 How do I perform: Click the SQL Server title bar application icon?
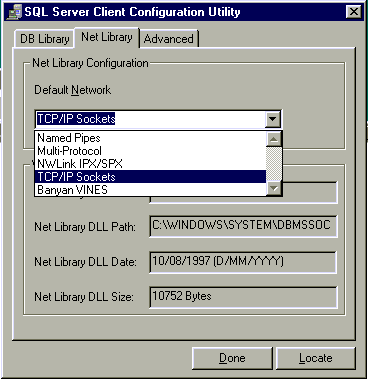point(14,12)
